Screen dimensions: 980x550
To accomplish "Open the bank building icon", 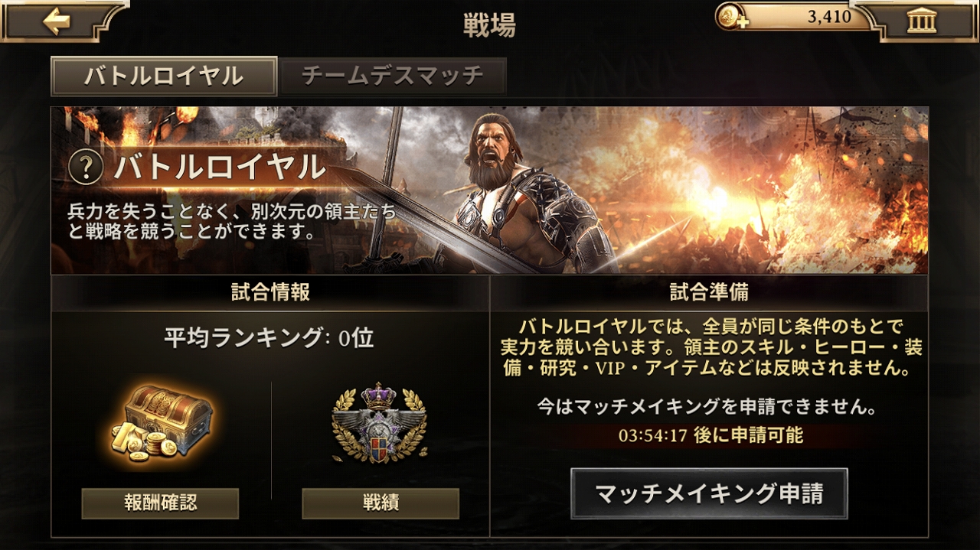I will (921, 21).
